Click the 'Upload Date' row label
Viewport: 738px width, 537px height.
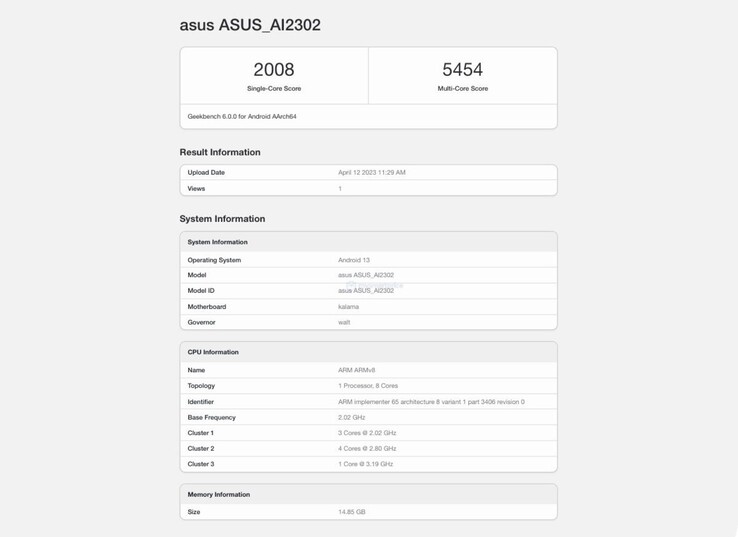point(206,172)
